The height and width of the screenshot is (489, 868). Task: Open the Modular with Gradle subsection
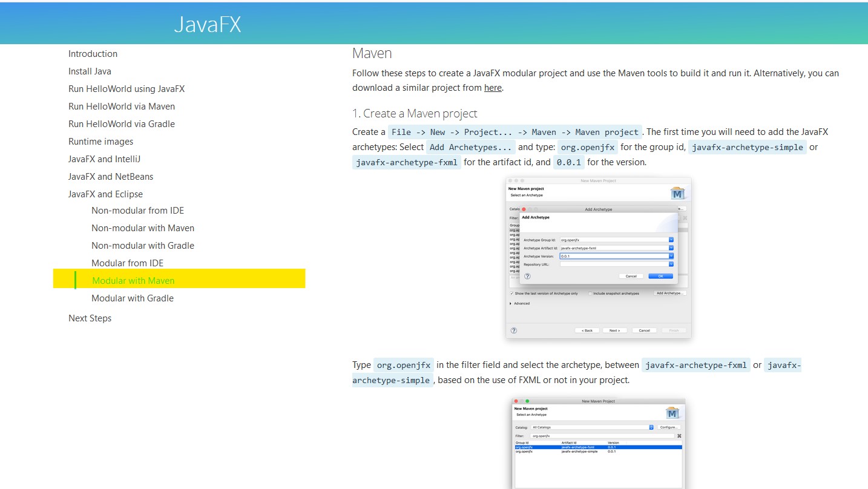pyautogui.click(x=133, y=298)
